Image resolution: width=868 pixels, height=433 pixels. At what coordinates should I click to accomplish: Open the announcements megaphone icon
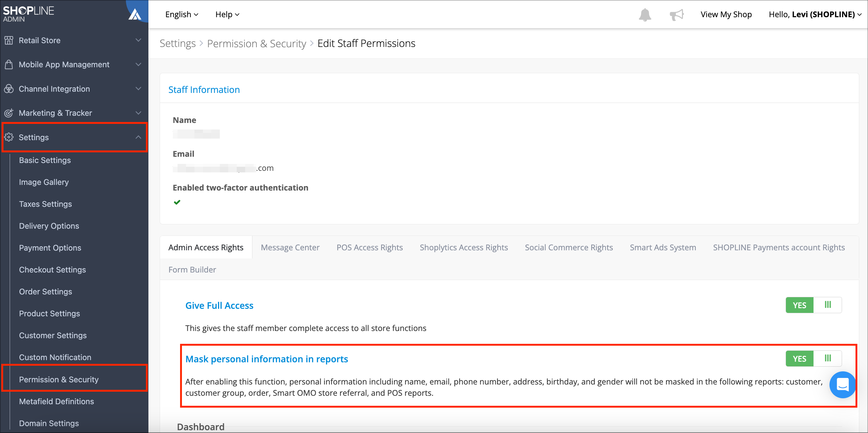pyautogui.click(x=676, y=14)
